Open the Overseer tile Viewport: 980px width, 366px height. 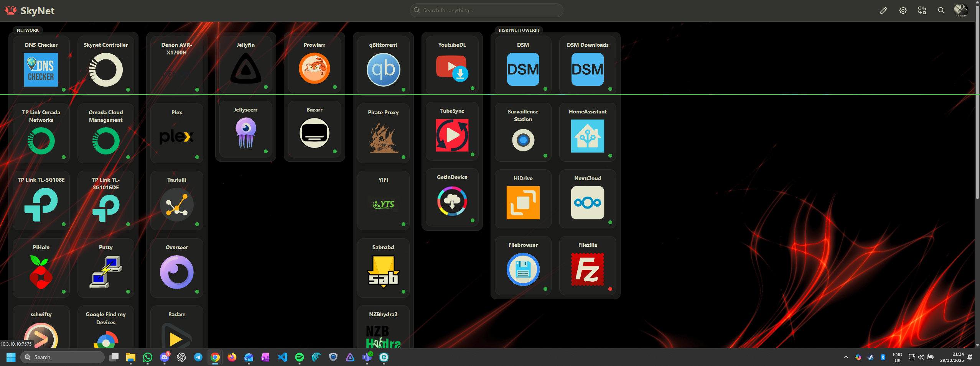tap(177, 268)
